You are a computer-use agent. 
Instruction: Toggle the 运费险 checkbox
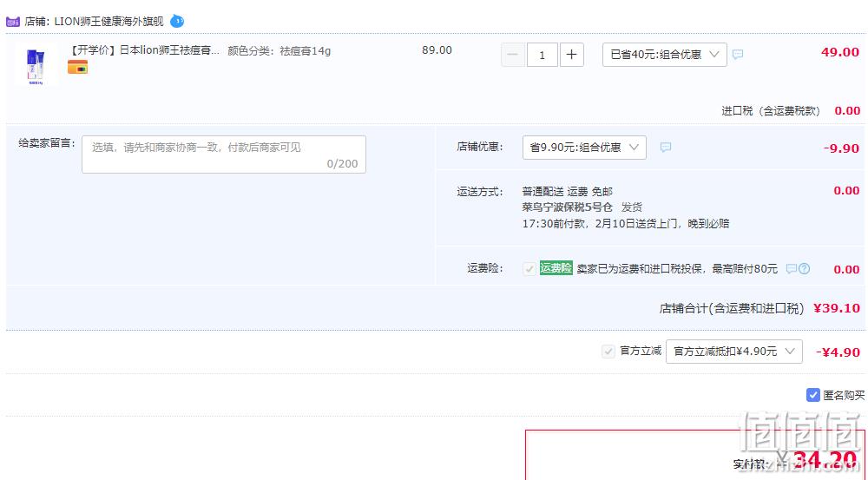(529, 269)
